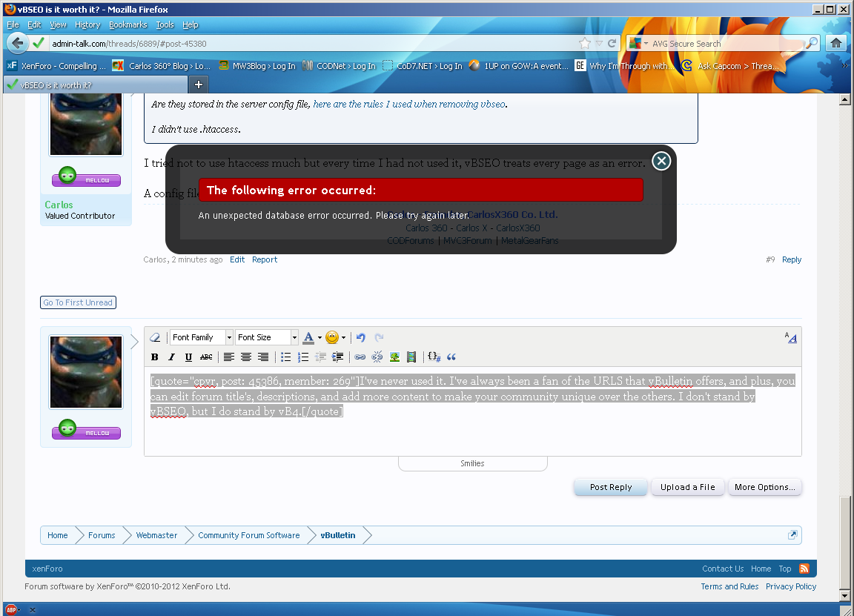Edit post #9 by Carlos
This screenshot has height=616, width=854.
pyautogui.click(x=237, y=259)
